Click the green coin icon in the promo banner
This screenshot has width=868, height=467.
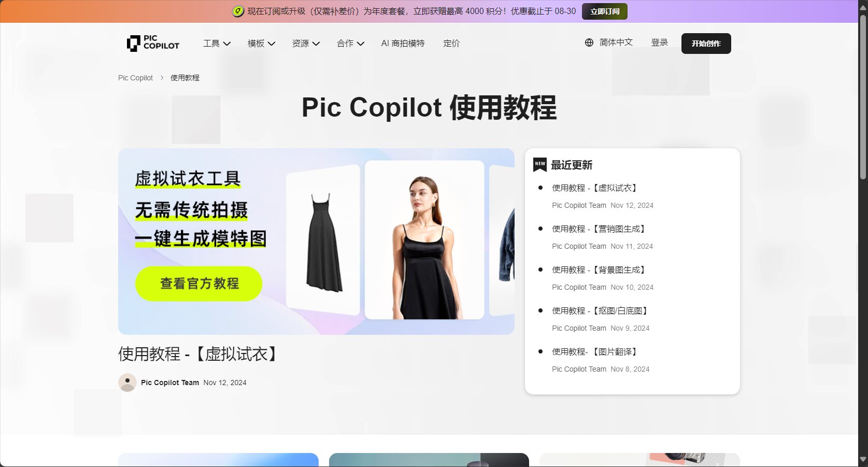click(238, 11)
